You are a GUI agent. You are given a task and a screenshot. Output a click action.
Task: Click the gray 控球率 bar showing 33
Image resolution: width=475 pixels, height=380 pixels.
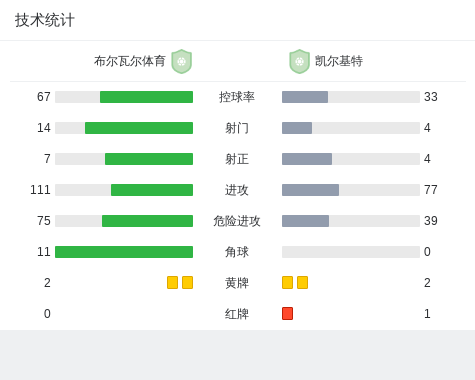(x=305, y=97)
